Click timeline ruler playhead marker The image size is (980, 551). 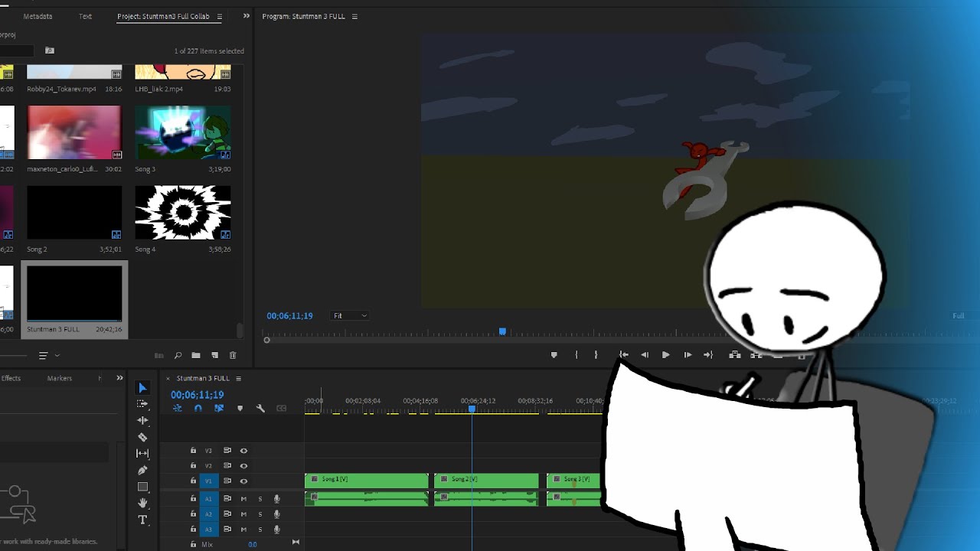click(x=472, y=409)
